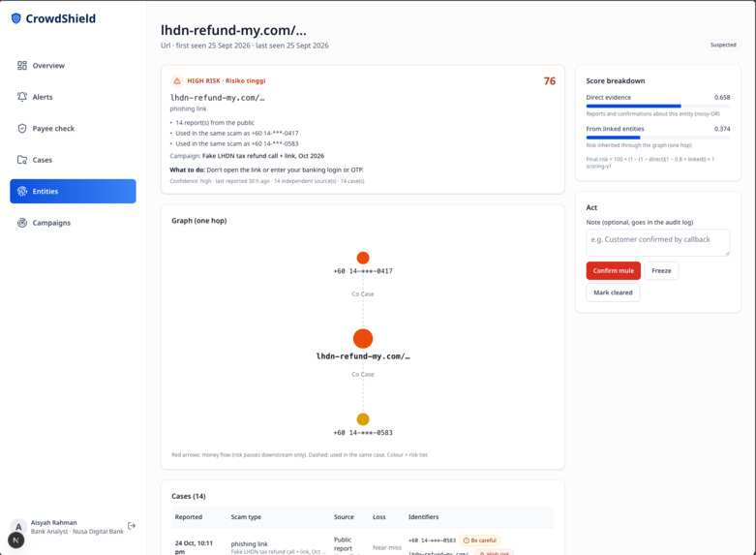Click the Graph (one hop) heading
756x555 pixels.
[199, 221]
